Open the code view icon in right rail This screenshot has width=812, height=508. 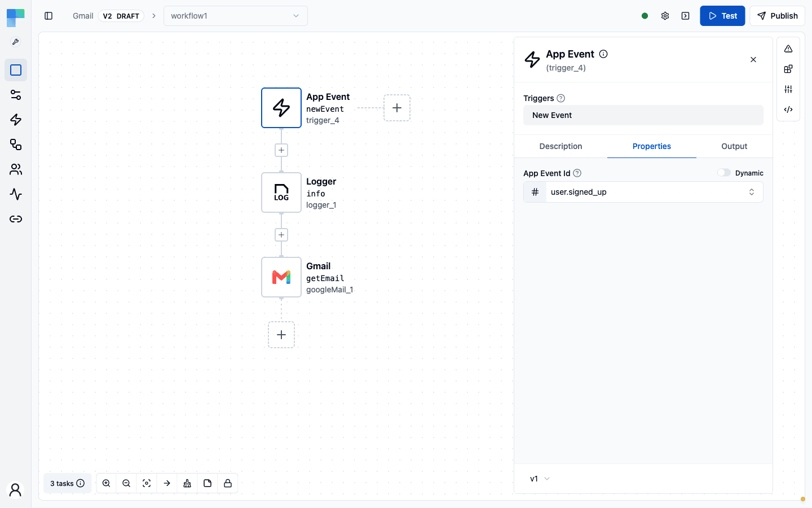788,110
